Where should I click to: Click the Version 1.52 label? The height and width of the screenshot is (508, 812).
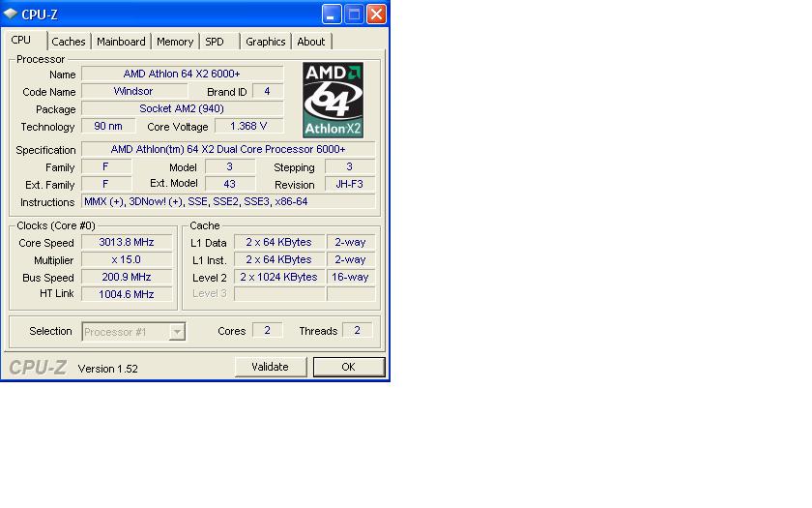pyautogui.click(x=107, y=369)
